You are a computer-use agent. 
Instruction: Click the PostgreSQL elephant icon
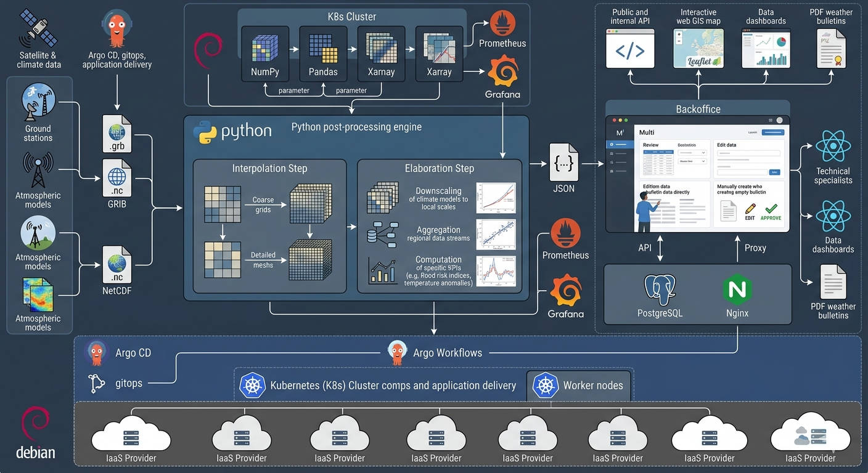click(660, 289)
